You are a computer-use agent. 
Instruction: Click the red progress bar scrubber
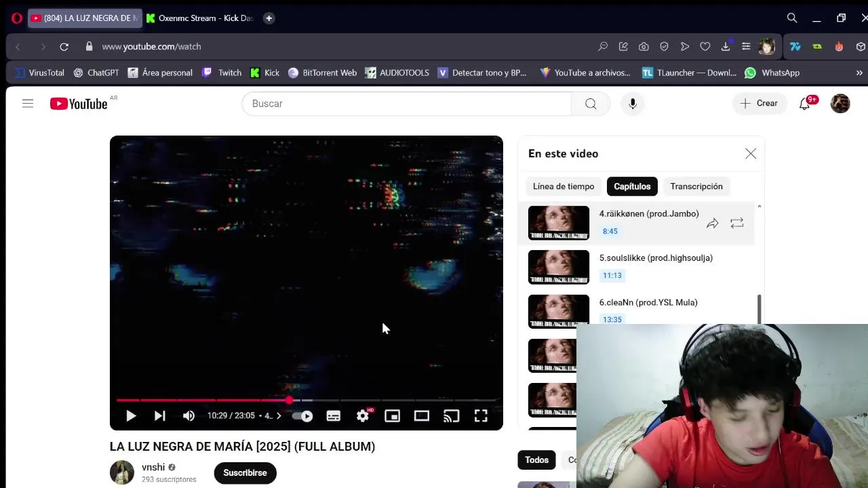290,401
